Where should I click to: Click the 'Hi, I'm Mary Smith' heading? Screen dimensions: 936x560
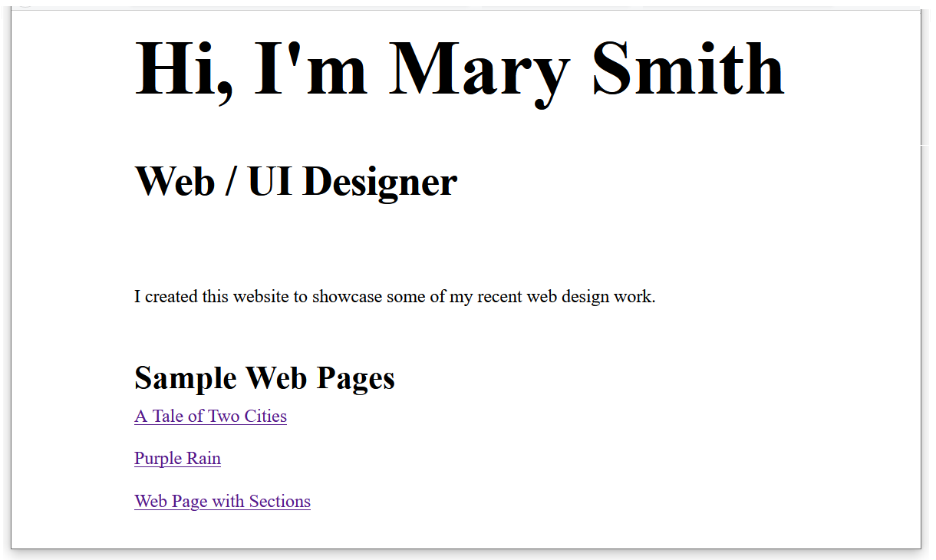[x=460, y=69]
